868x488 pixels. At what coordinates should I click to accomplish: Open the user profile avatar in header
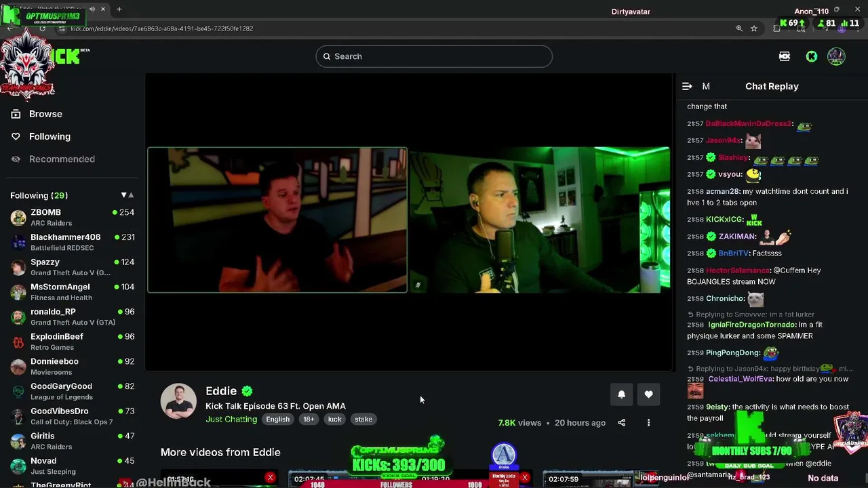836,56
